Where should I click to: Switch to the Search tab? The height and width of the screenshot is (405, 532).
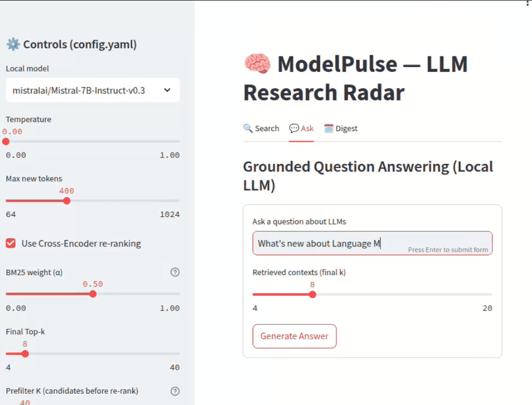pos(262,128)
